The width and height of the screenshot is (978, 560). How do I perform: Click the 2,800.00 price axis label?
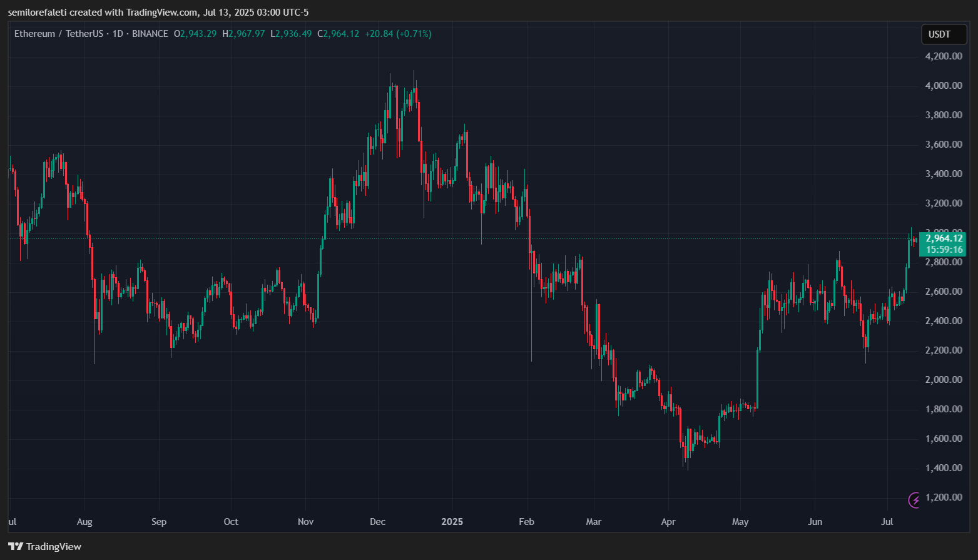(x=944, y=262)
